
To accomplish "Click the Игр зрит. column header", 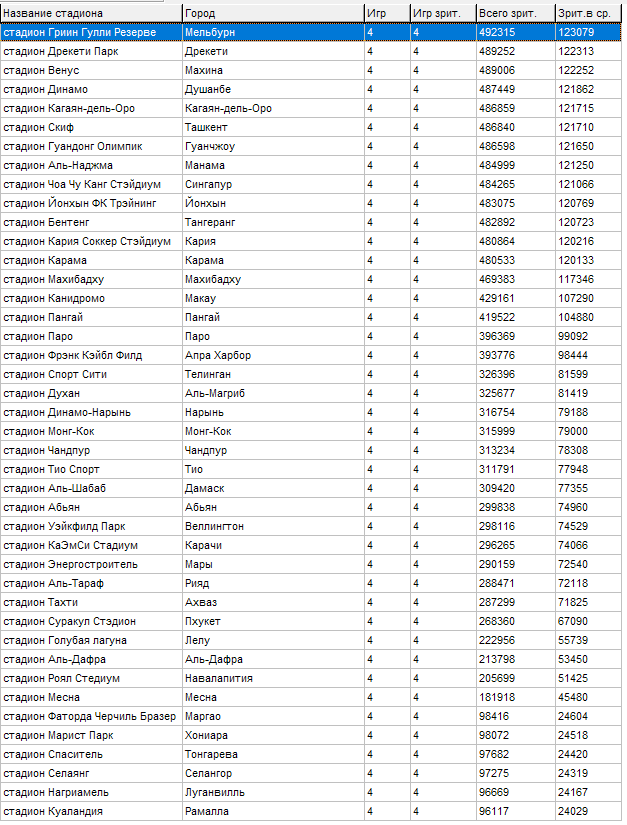I will tap(442, 13).
